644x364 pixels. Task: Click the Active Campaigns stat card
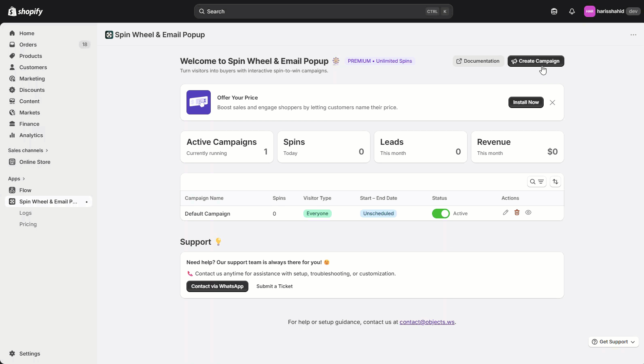click(227, 147)
